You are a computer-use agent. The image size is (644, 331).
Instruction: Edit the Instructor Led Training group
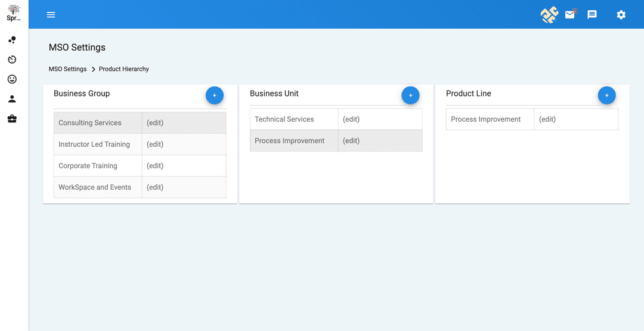[x=155, y=144]
